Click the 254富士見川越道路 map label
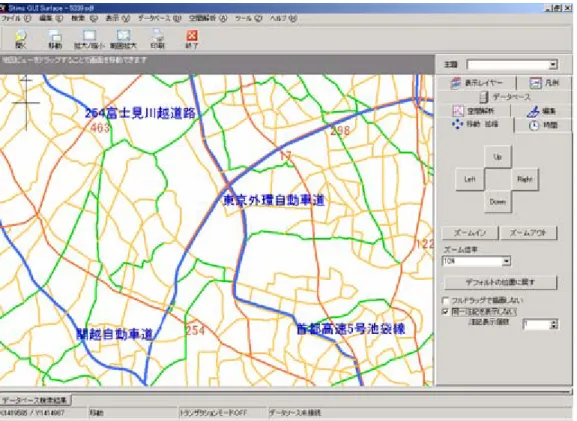The width and height of the screenshot is (577, 421). [140, 113]
